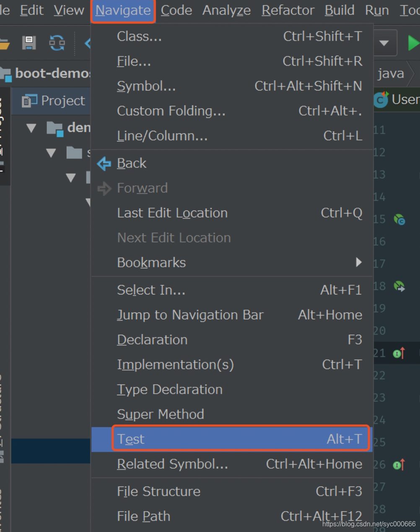Open the Edit menu
This screenshot has width=420, height=532.
(x=31, y=10)
